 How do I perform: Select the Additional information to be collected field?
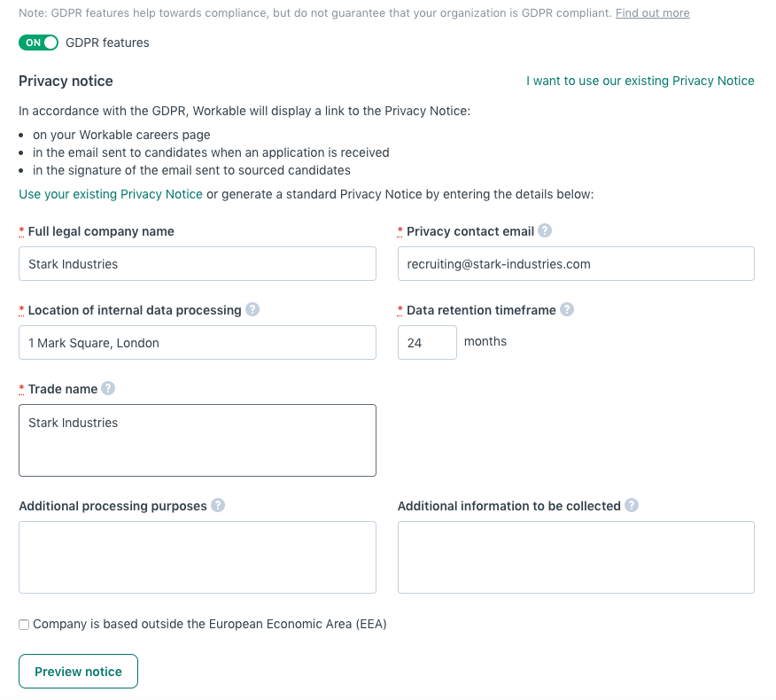pyautogui.click(x=576, y=557)
